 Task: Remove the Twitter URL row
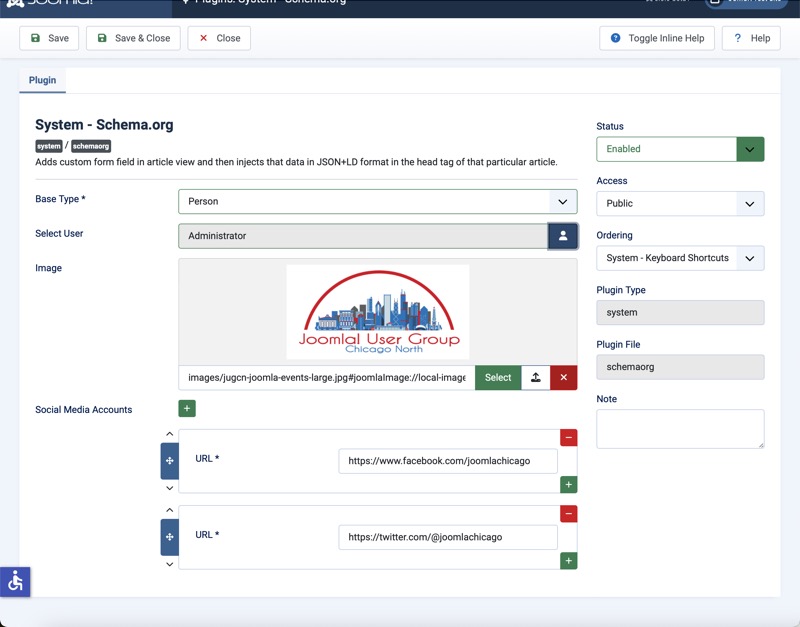(568, 514)
